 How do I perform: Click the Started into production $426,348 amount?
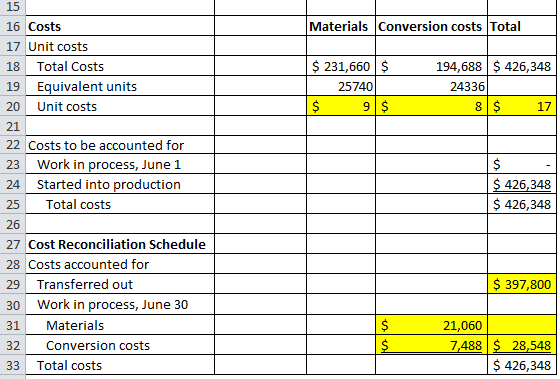pos(522,184)
